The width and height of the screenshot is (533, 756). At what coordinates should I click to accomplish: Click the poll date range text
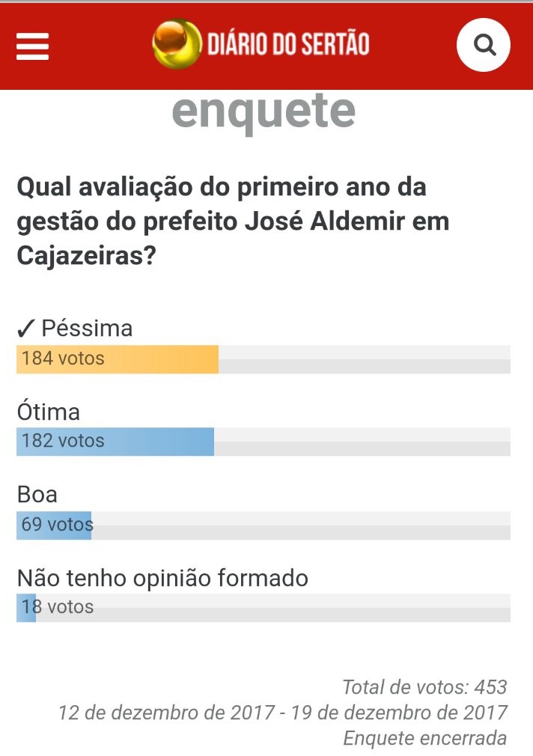(x=283, y=713)
